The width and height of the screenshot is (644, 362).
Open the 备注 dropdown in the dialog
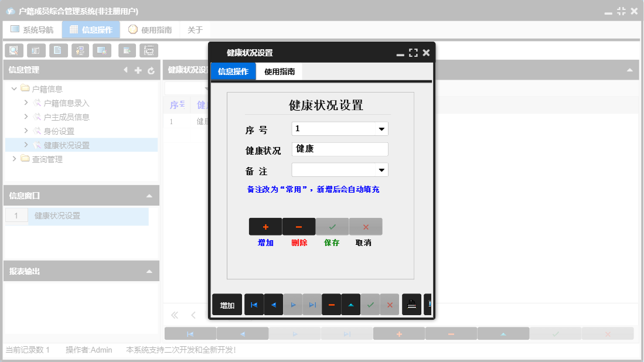click(381, 169)
